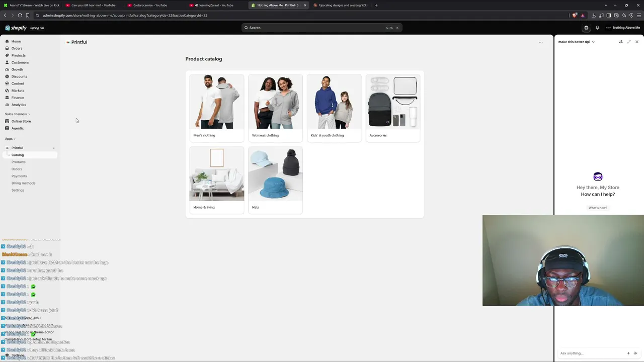The height and width of the screenshot is (362, 644).
Task: Open the Content icon in sidebar
Action: [x=7, y=83]
